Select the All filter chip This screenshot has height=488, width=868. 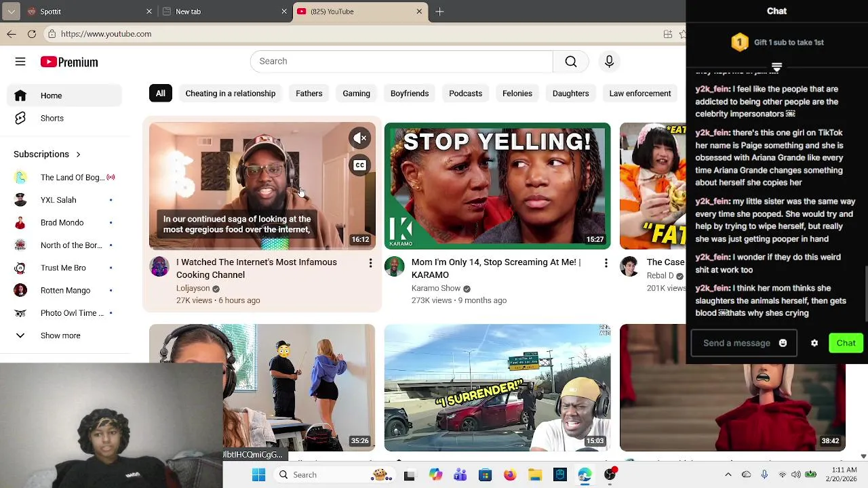click(x=161, y=94)
